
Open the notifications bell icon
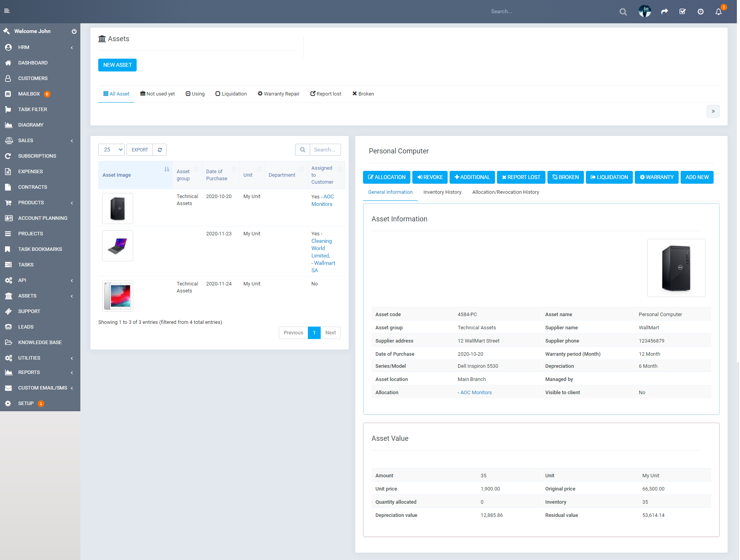tap(719, 12)
